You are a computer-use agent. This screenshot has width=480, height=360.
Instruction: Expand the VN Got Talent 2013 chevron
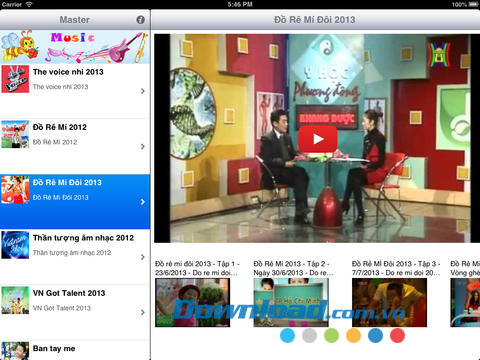(143, 312)
